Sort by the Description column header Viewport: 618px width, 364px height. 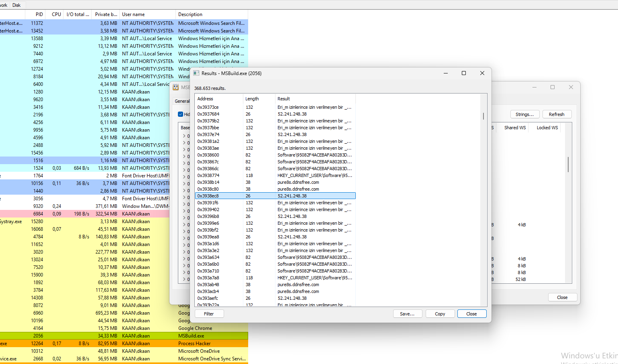(212, 14)
